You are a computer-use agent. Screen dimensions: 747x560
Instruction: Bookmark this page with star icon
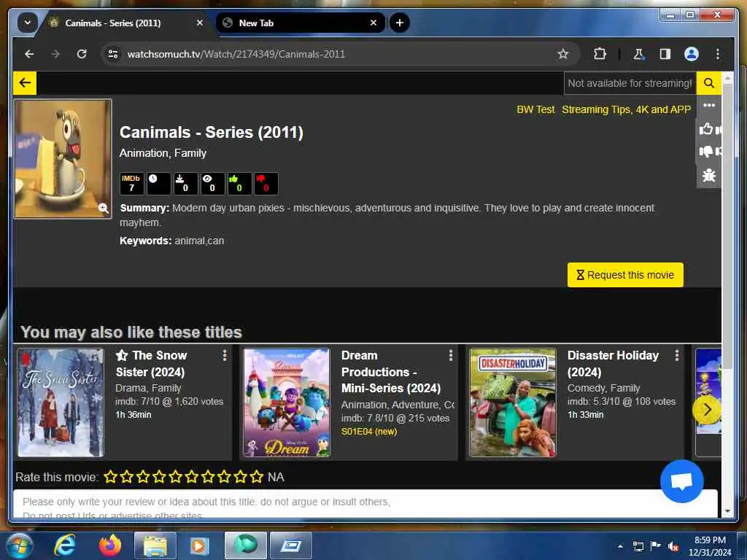point(563,54)
